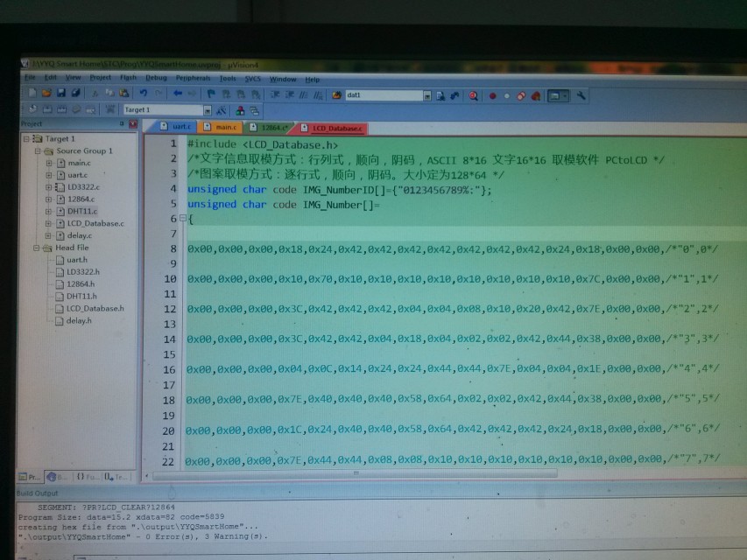Collapse the Head File folder node
Image resolution: width=747 pixels, height=560 pixels.
[x=38, y=248]
